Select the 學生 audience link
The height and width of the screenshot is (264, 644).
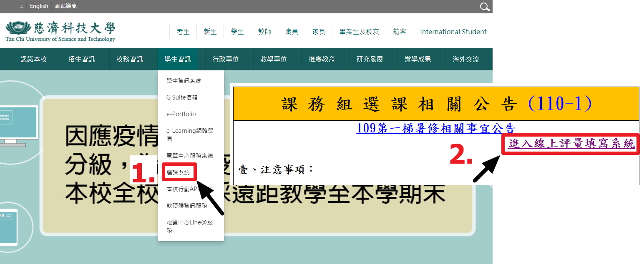[x=237, y=32]
